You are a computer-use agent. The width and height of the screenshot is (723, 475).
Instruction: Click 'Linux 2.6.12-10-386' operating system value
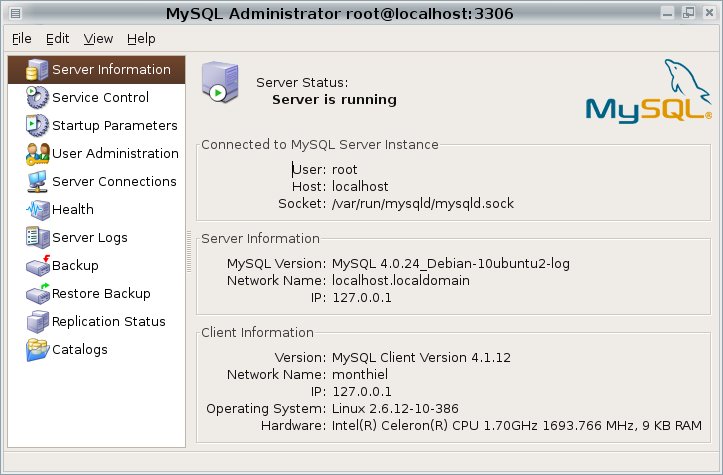point(395,409)
